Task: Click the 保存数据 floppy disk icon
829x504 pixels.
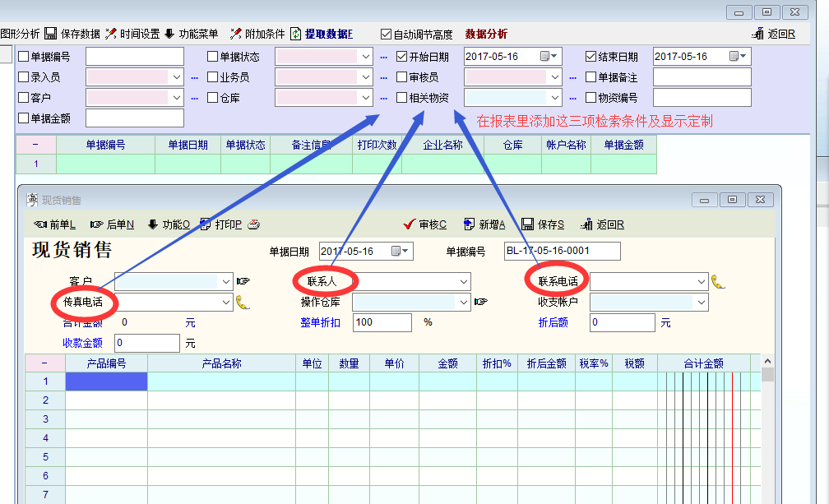Action: click(50, 34)
